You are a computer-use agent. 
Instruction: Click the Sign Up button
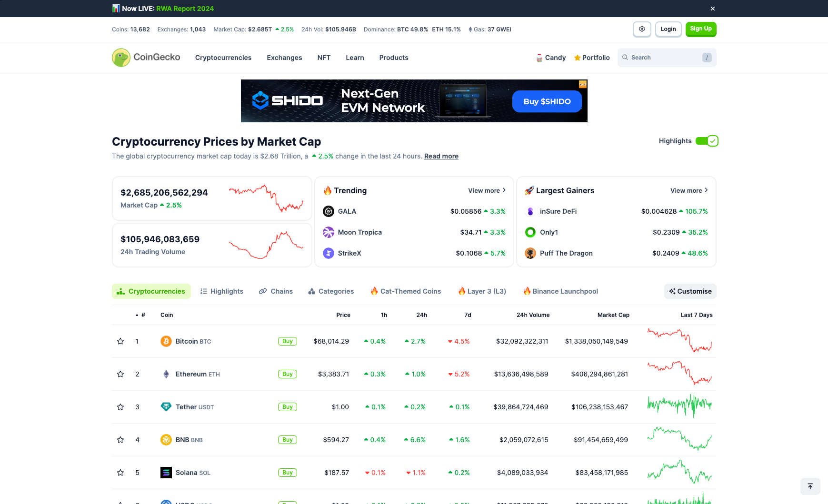[x=701, y=29]
